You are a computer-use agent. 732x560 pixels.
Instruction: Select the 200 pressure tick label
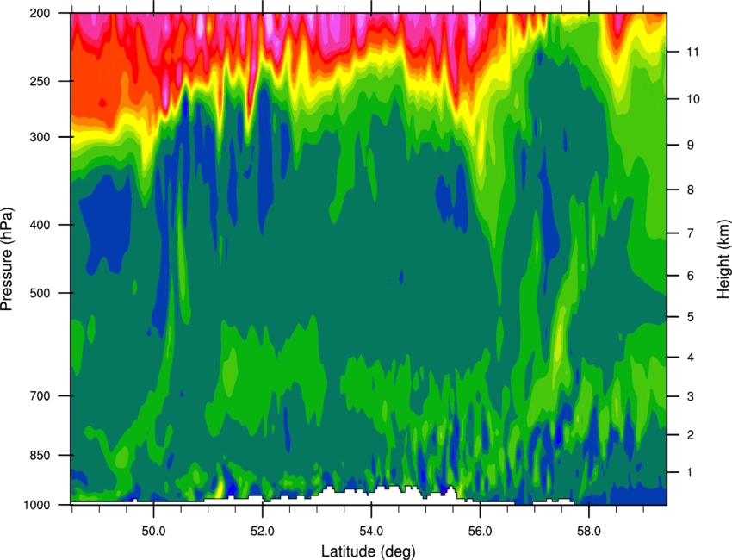(40, 13)
